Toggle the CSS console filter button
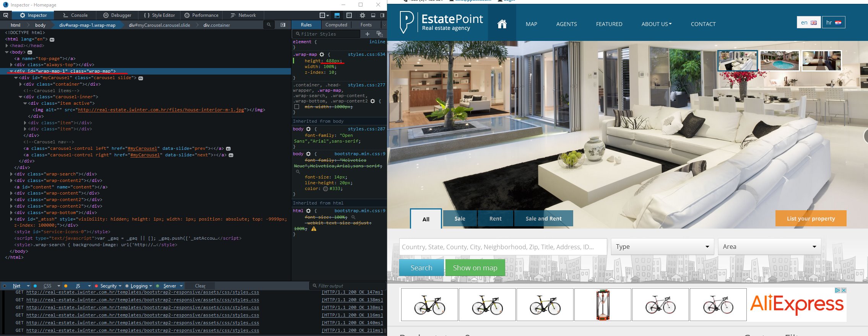 (47, 286)
